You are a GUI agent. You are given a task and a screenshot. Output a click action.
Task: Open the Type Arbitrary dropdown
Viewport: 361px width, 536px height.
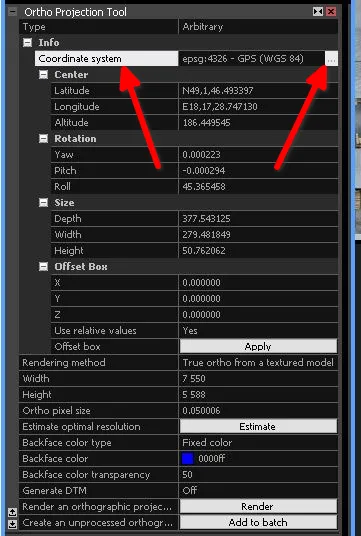coord(258,27)
